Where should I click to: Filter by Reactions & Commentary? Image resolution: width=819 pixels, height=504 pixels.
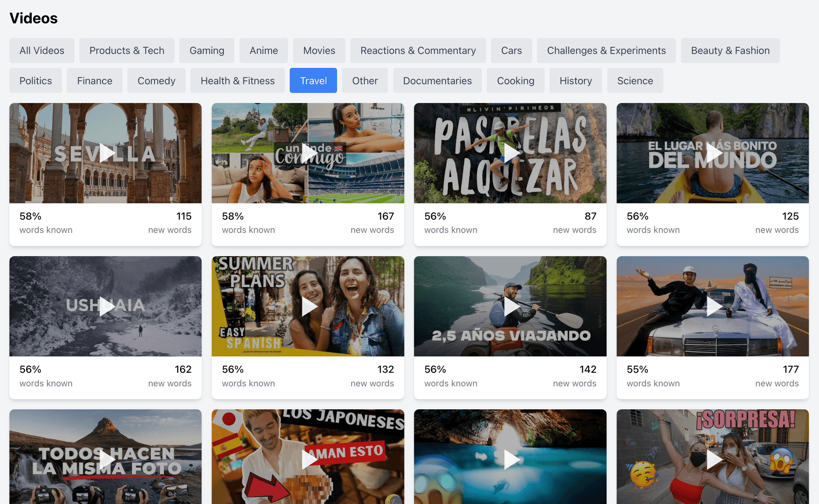[x=418, y=50]
